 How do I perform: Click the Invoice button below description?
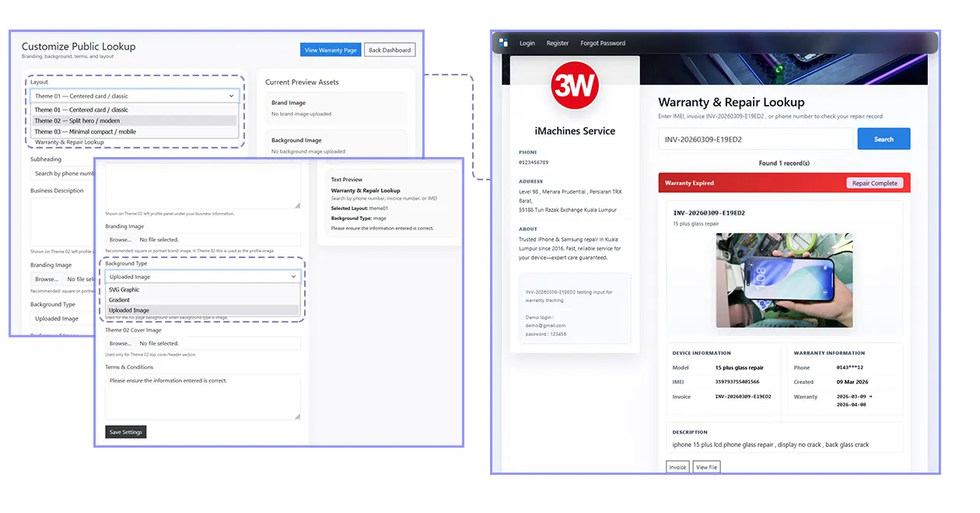pyautogui.click(x=677, y=467)
